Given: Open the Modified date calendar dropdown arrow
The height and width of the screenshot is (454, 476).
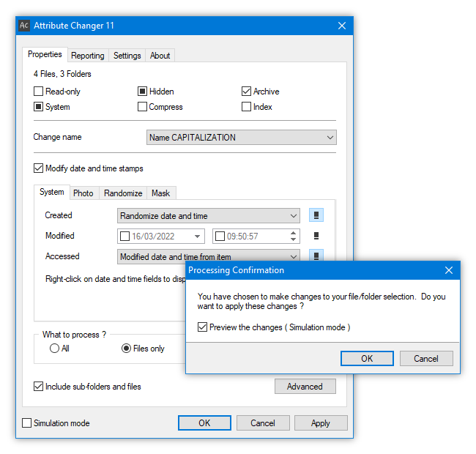Looking at the screenshot, I should (197, 237).
